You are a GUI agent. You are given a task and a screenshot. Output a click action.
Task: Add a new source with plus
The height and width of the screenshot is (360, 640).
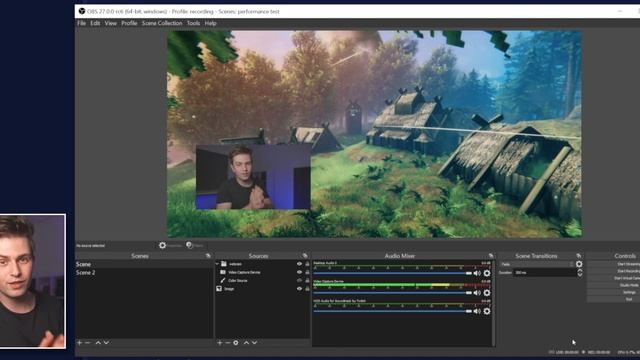pyautogui.click(x=220, y=343)
